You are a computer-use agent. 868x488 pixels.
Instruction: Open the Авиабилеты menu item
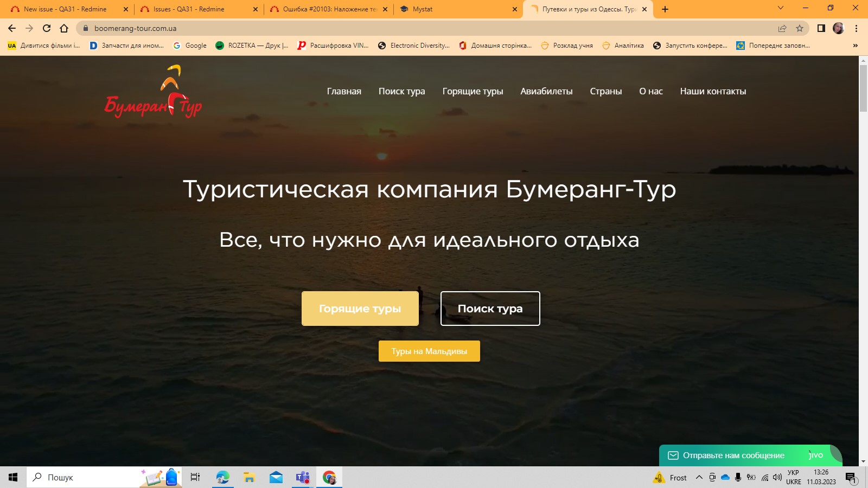[x=546, y=91]
